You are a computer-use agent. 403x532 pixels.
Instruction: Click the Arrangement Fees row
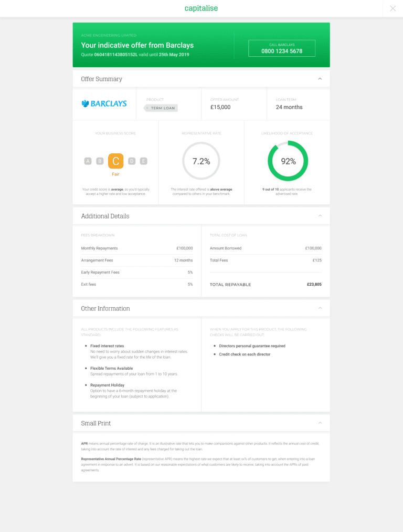(x=137, y=260)
